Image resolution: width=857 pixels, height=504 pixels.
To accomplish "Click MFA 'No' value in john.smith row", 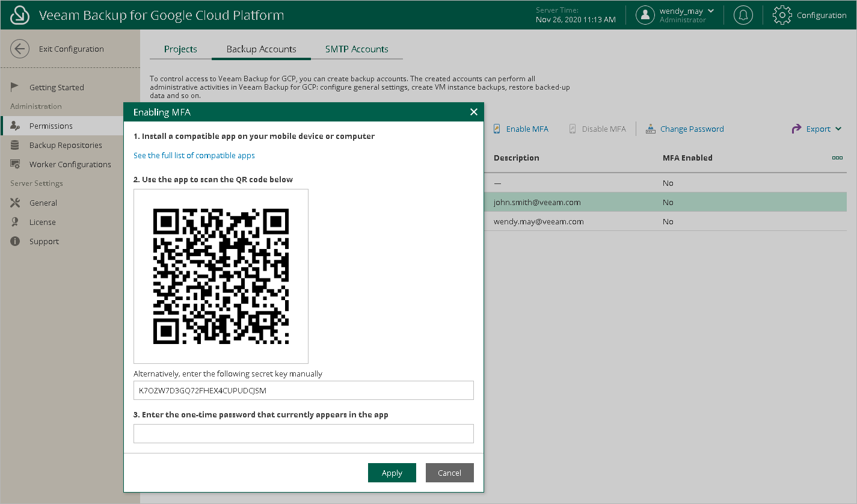I will [668, 202].
